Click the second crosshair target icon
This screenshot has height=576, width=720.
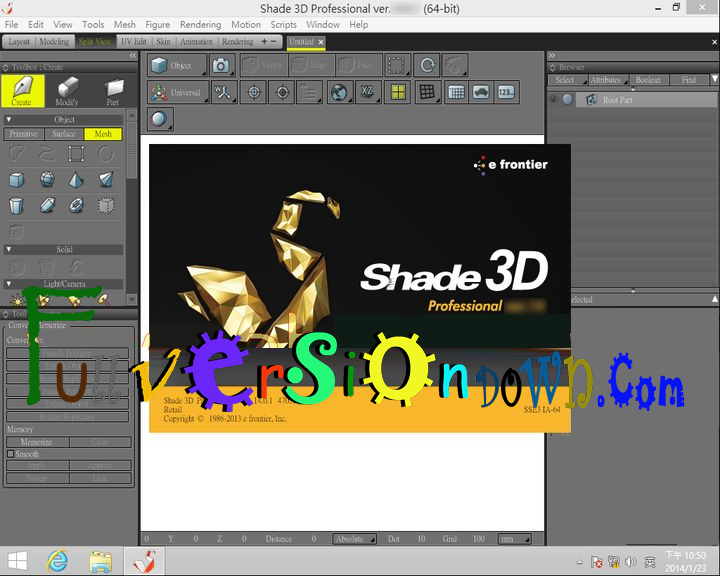pyautogui.click(x=282, y=92)
